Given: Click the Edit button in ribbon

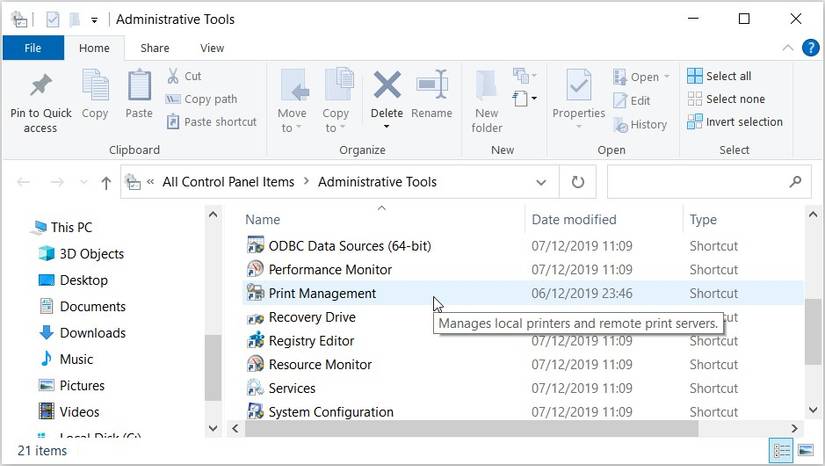Looking at the screenshot, I should click(x=632, y=100).
